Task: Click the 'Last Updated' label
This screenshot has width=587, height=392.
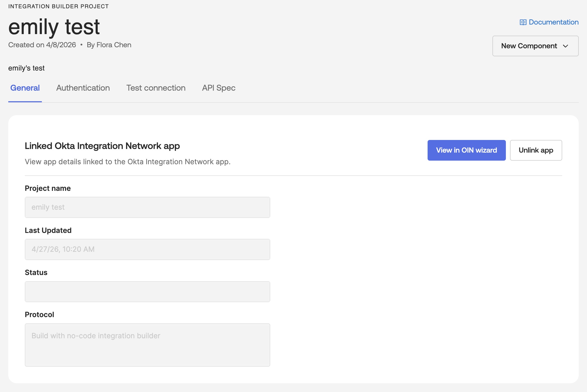Action: pos(48,230)
